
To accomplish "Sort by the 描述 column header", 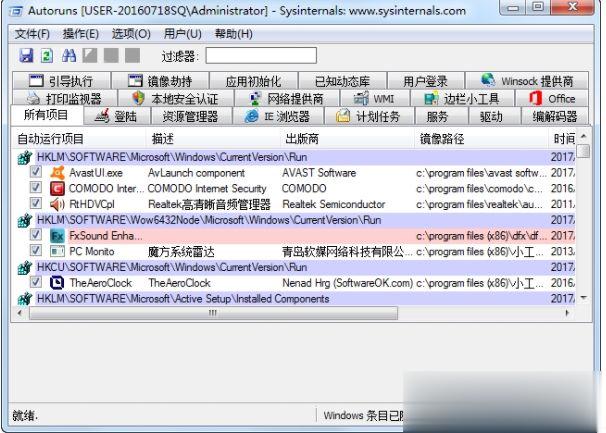I will coord(213,139).
